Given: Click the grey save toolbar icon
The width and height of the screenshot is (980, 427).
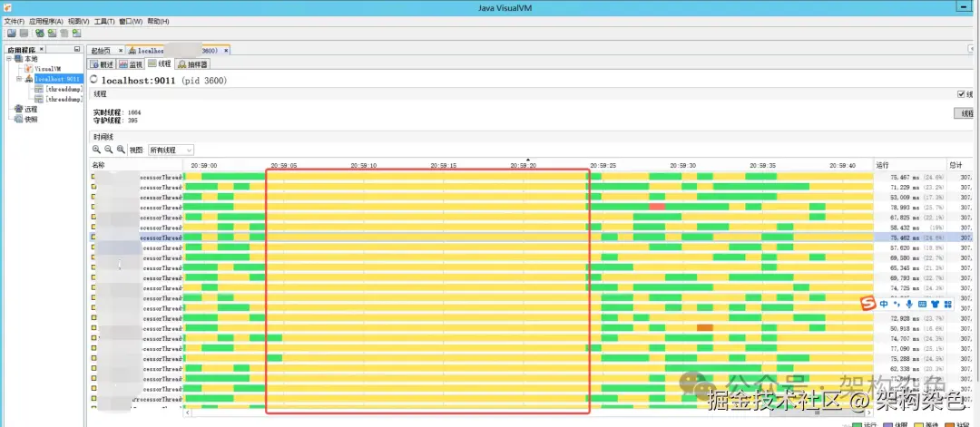Looking at the screenshot, I should tap(24, 33).
